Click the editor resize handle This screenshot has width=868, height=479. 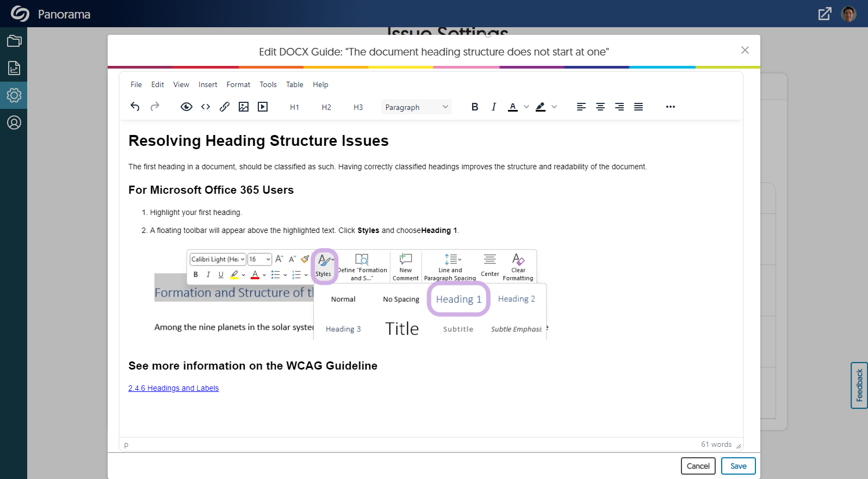(x=739, y=446)
